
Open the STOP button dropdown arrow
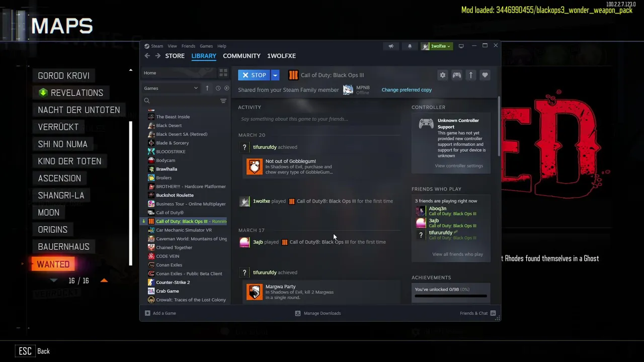[275, 75]
